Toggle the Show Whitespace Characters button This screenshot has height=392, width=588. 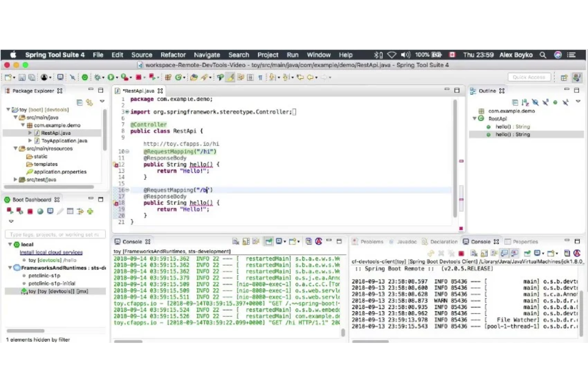click(x=260, y=77)
